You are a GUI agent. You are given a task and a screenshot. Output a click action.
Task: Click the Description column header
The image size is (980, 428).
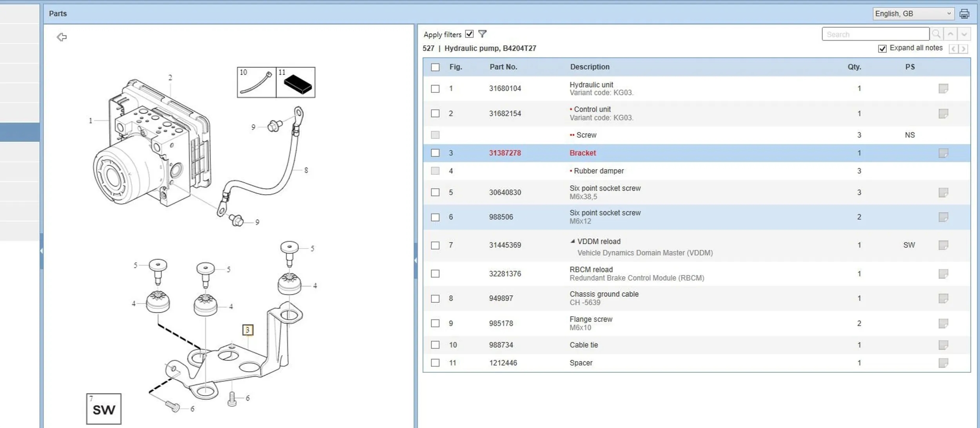pyautogui.click(x=589, y=67)
